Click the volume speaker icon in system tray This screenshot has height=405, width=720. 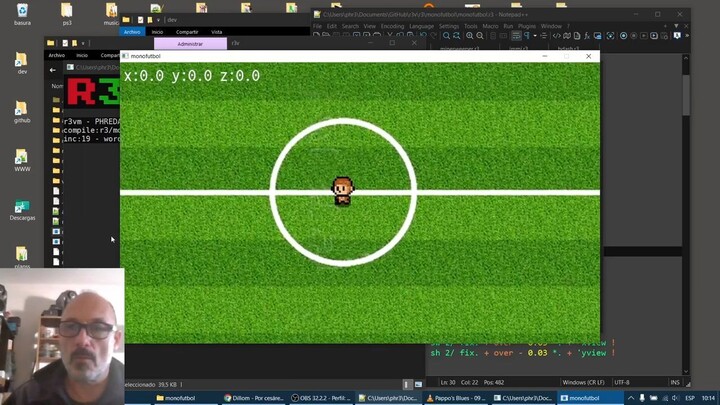pos(675,398)
